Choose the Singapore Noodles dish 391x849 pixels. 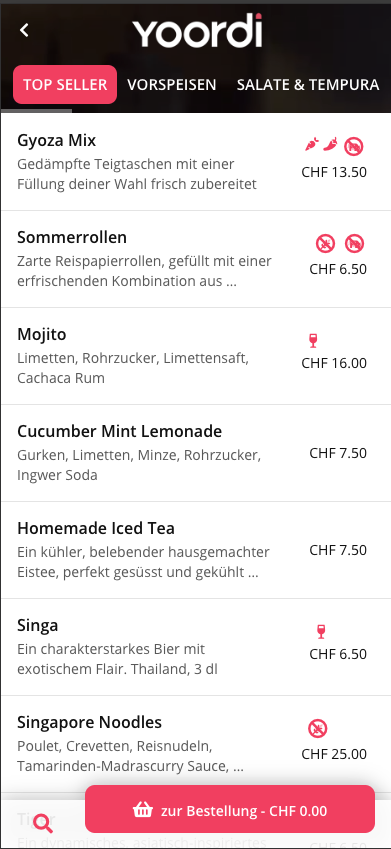[196, 743]
